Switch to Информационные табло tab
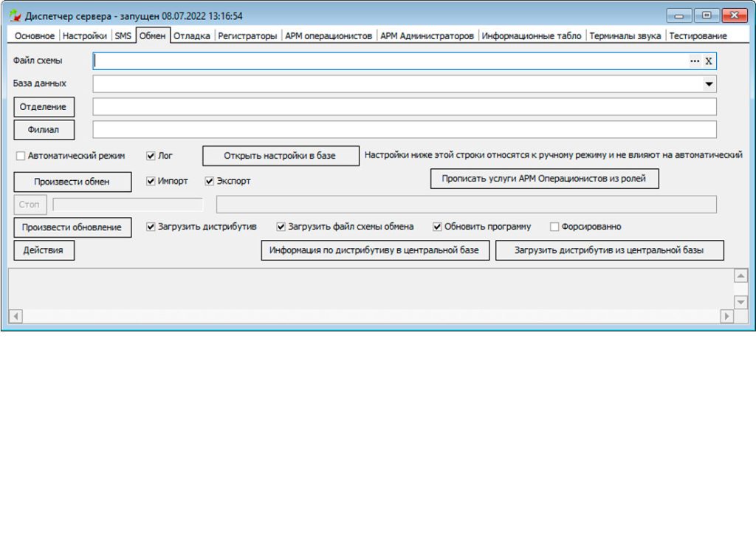 (x=532, y=35)
